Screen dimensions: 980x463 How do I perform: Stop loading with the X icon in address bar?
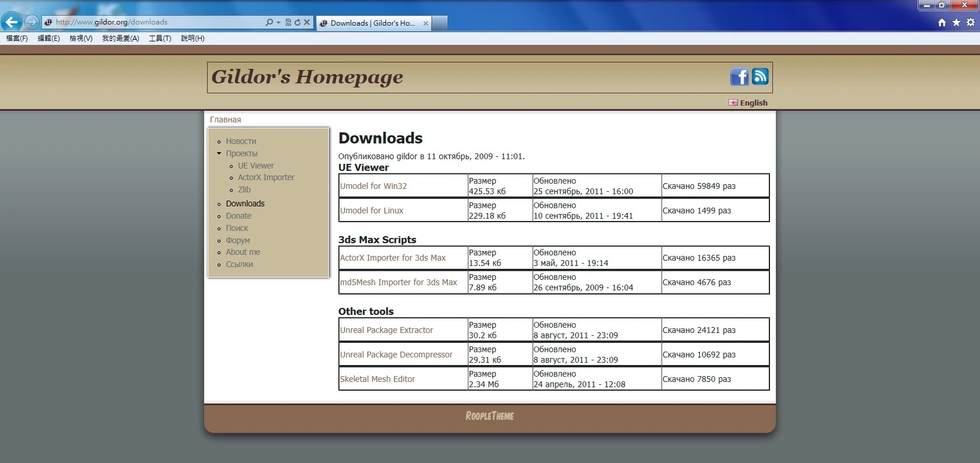coord(307,22)
